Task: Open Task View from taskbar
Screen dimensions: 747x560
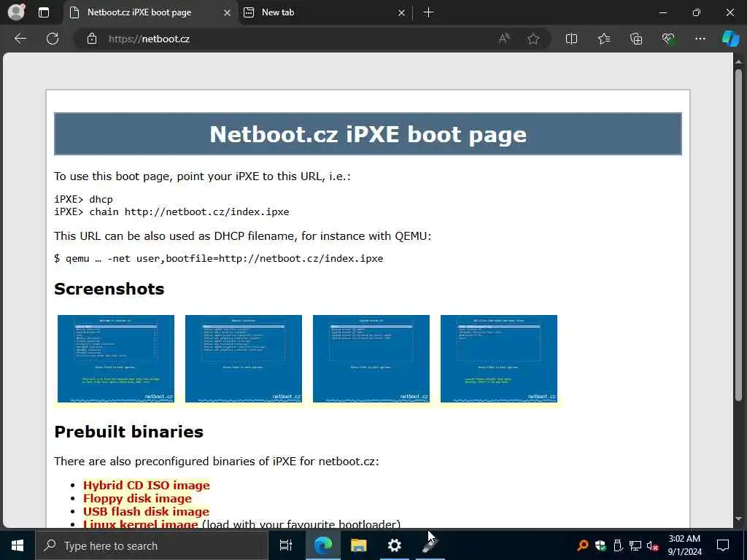Action: point(285,545)
